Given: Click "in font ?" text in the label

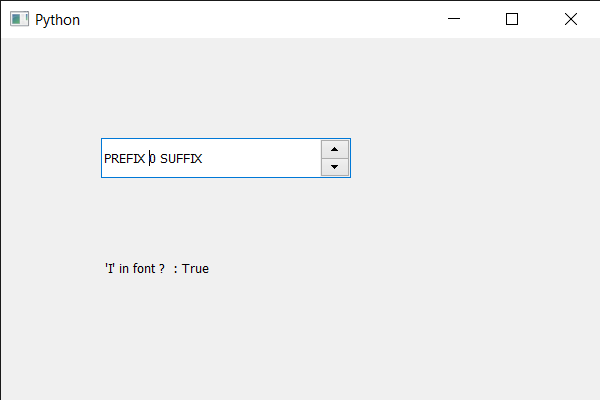Looking at the screenshot, I should 141,268.
